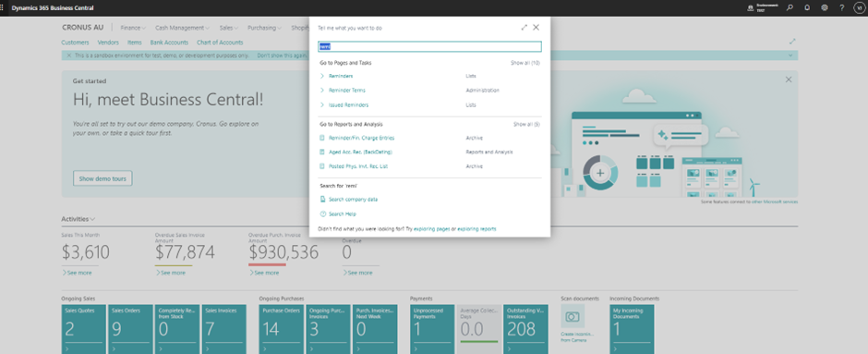Click the report icon beside Posted Phys. Invt. Rec. List
Image resolution: width=868 pixels, height=354 pixels.
(322, 166)
